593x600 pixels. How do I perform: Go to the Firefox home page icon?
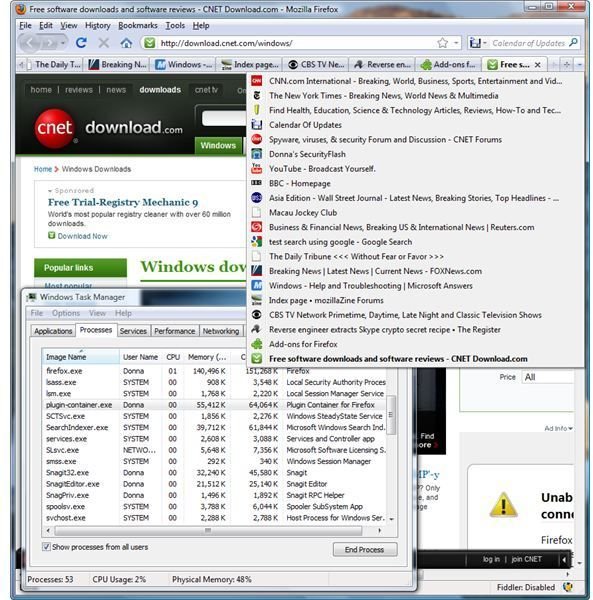(126, 43)
